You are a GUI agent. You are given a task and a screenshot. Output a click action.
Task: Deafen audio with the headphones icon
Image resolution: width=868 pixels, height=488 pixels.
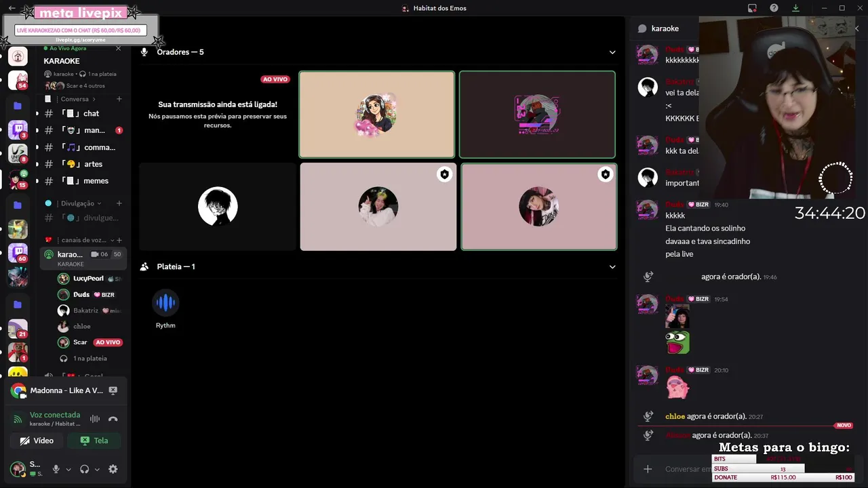(85, 469)
